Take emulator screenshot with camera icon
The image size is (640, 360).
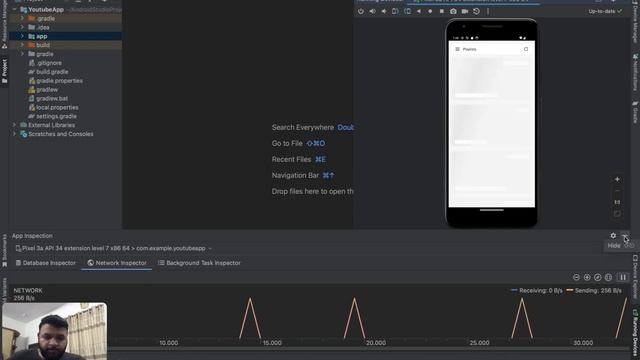[453, 11]
